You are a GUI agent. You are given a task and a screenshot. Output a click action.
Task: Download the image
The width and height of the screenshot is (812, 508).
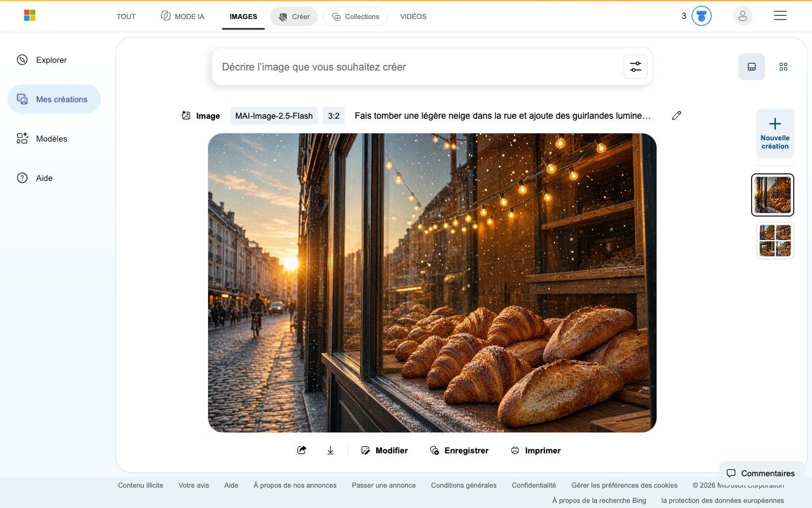pyautogui.click(x=331, y=450)
